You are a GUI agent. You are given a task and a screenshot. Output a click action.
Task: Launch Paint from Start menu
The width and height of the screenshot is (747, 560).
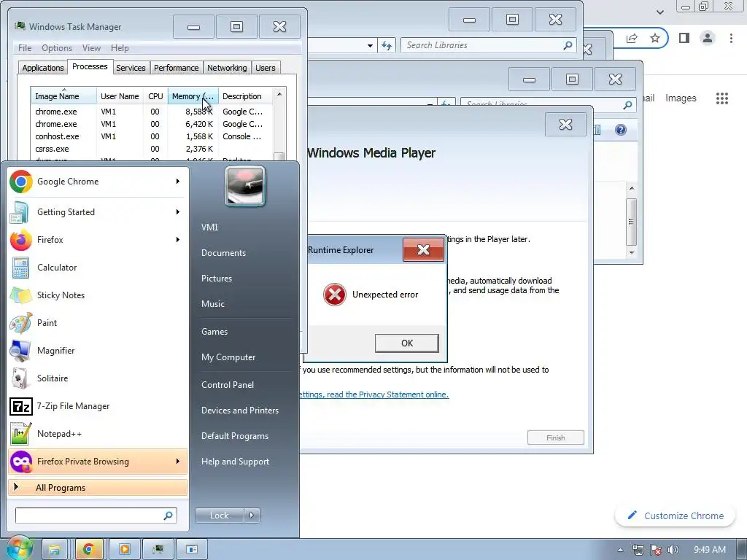[98, 322]
